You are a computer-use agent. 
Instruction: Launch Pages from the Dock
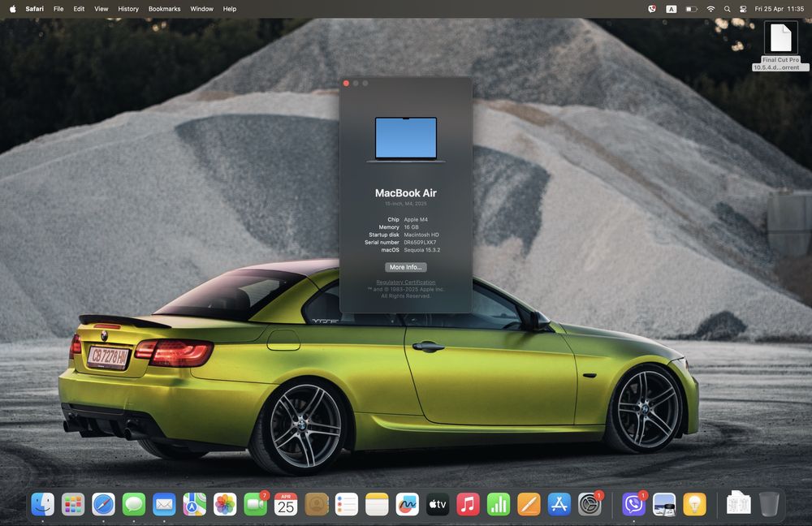click(529, 504)
